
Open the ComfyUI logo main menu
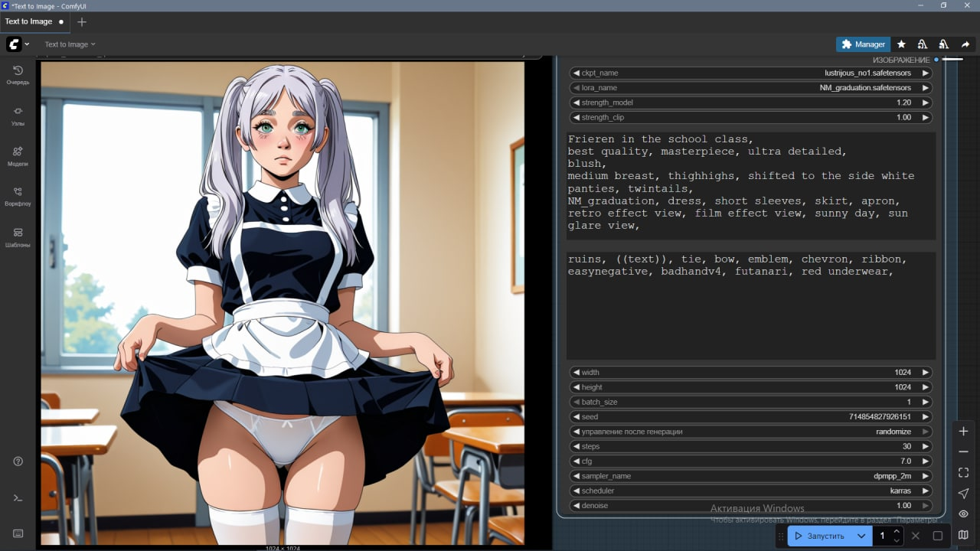(x=14, y=44)
